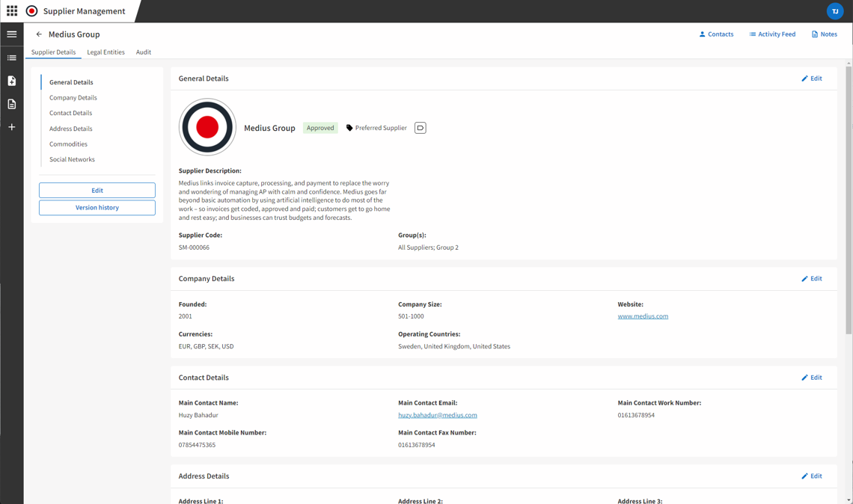
Task: Open the document page sidebar icon
Action: point(12,104)
